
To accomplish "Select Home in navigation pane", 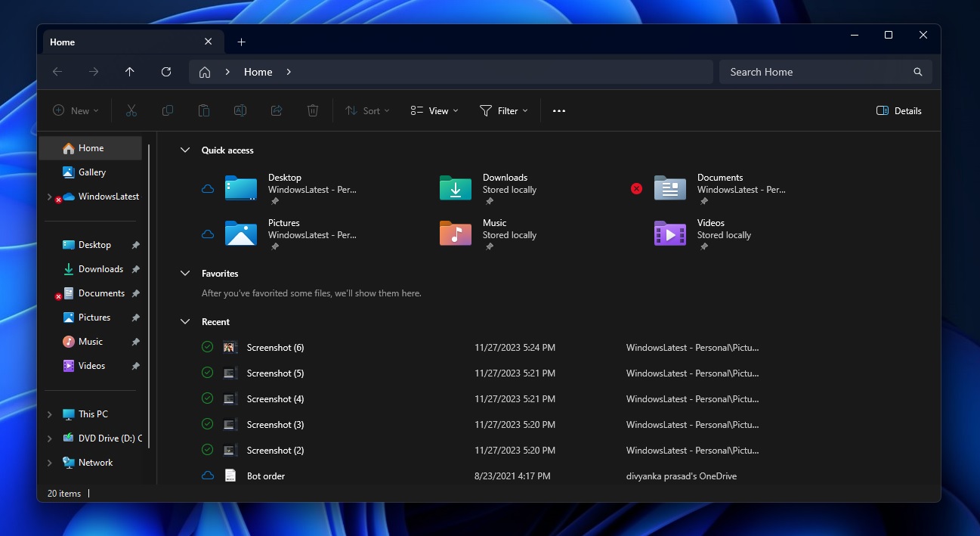I will [91, 148].
